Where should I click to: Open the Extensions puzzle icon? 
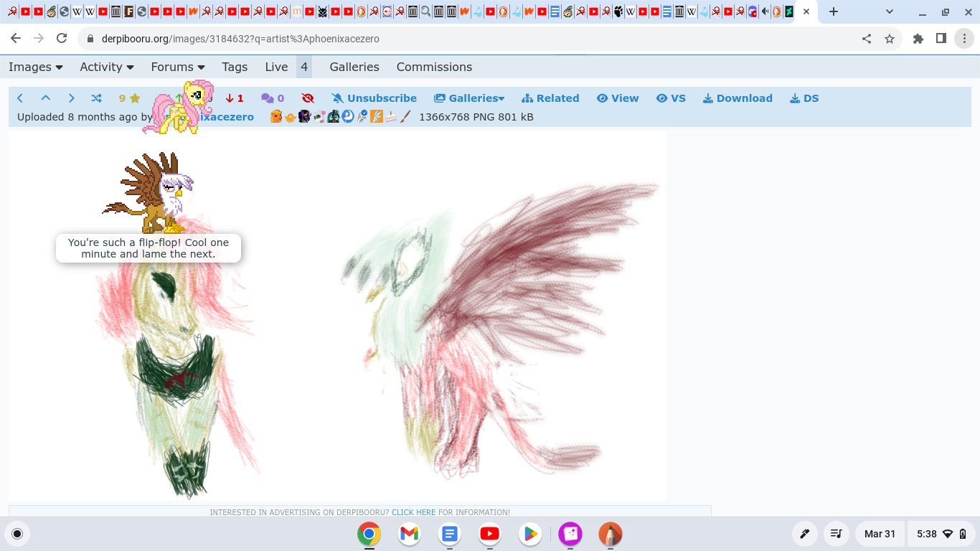tap(918, 39)
